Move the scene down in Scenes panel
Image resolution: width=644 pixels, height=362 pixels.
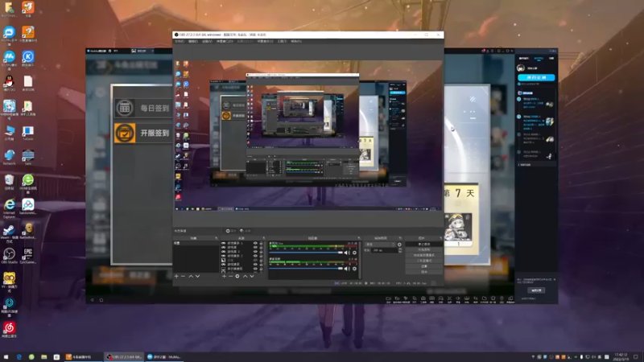(x=197, y=276)
